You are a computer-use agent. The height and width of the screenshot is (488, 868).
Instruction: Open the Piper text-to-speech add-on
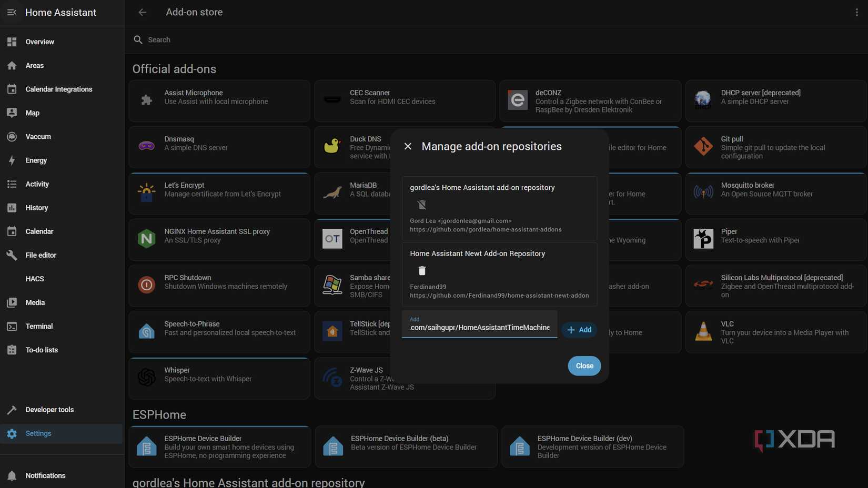coord(776,240)
